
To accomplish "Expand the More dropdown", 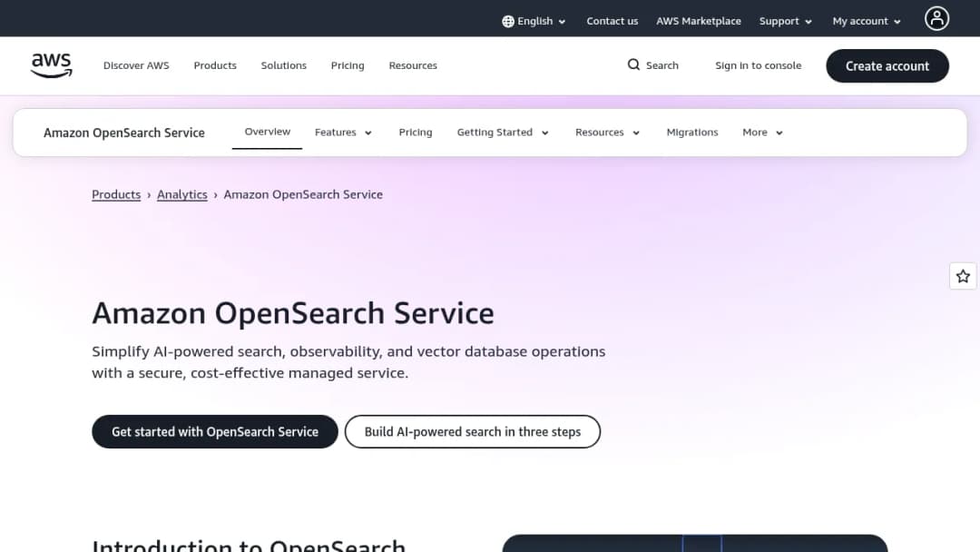I will (x=762, y=133).
